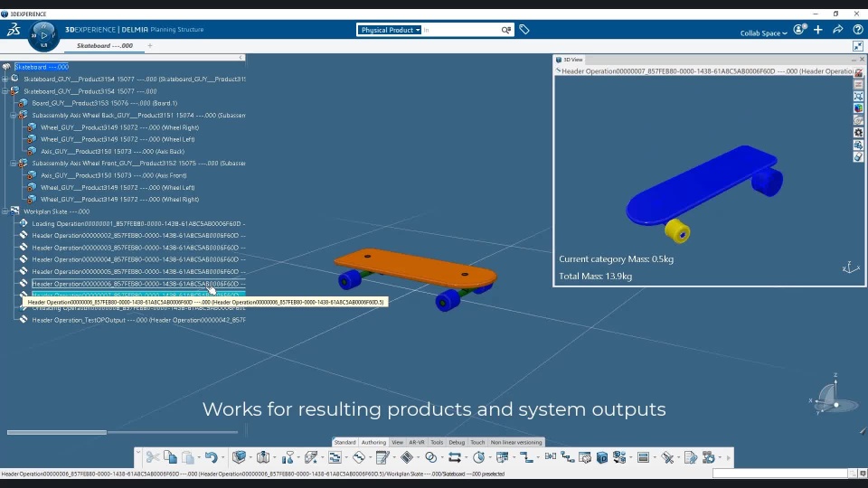This screenshot has height=488, width=868.
Task: Select Header Operation_TestOPOutput tree item
Action: [138, 320]
